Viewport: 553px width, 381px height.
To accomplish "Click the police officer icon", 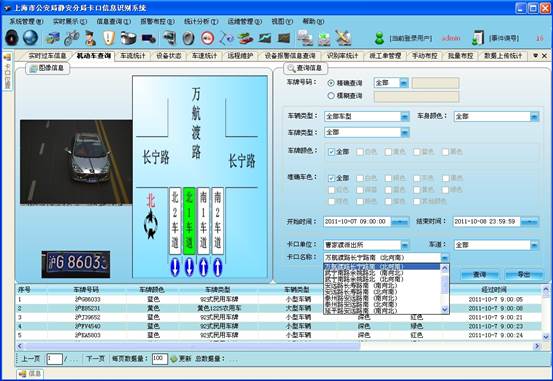I will (90, 38).
